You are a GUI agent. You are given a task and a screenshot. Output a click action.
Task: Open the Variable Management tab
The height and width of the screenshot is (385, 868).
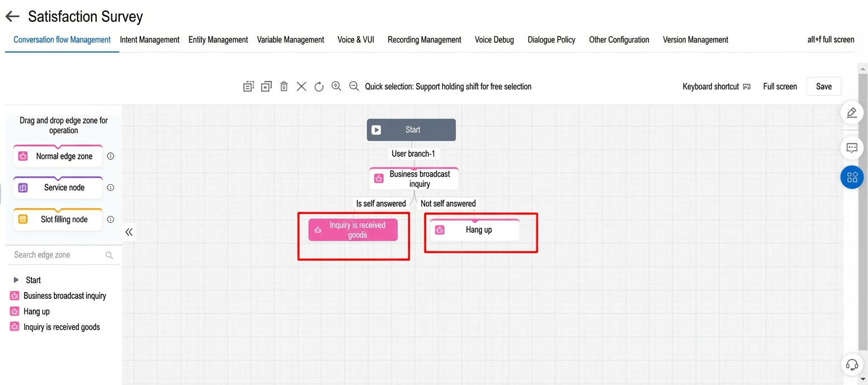291,40
